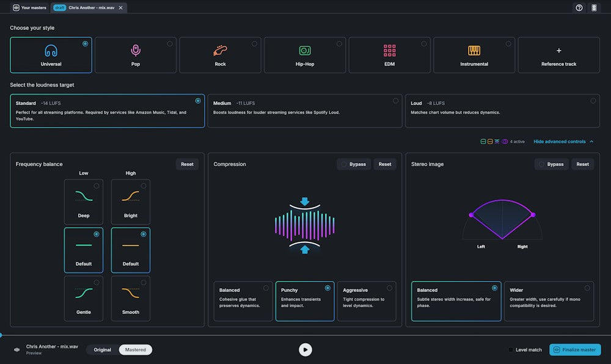
Task: Select Standard -14 LUFS loudness target
Action: click(x=107, y=111)
